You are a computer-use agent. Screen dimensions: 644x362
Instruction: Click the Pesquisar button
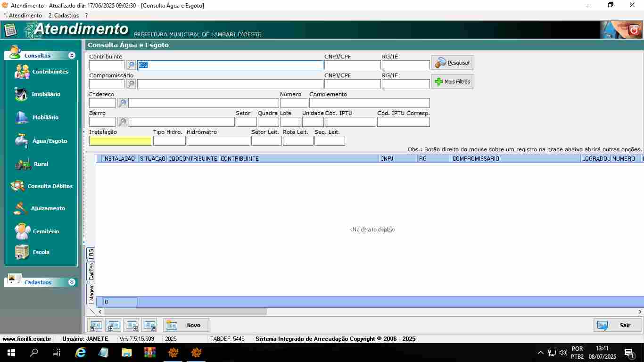(452, 63)
